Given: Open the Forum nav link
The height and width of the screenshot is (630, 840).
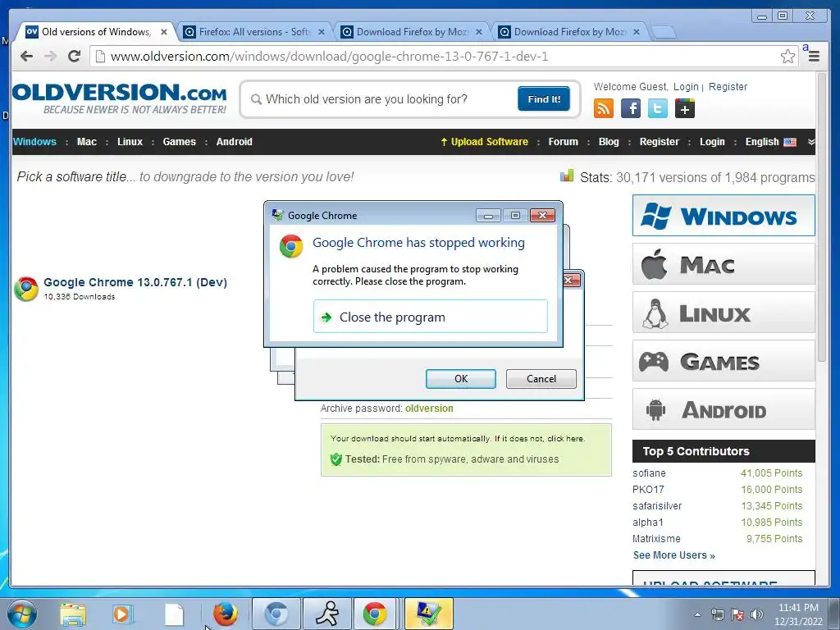Looking at the screenshot, I should 563,142.
